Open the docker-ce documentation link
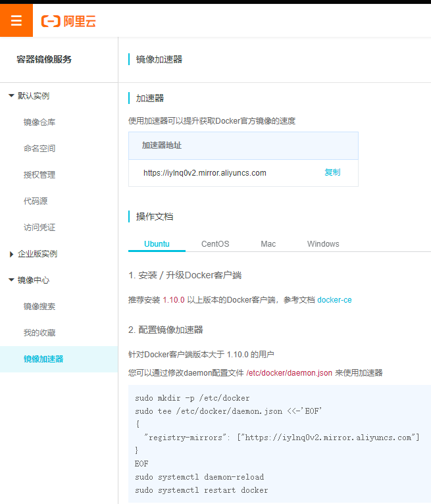 [334, 300]
